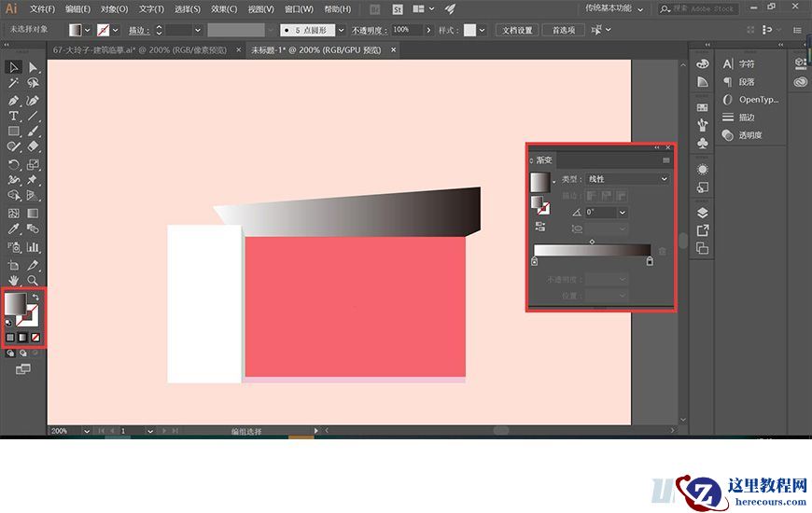Open the 5 点圆形 brush dropdown

[x=340, y=30]
